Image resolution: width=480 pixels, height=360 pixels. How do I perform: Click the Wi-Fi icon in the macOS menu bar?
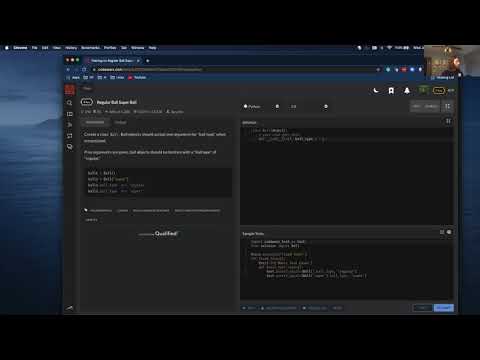click(x=389, y=48)
